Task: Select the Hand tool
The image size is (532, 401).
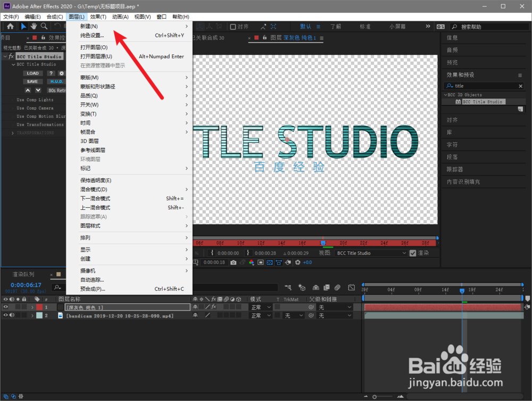Action: [34, 26]
